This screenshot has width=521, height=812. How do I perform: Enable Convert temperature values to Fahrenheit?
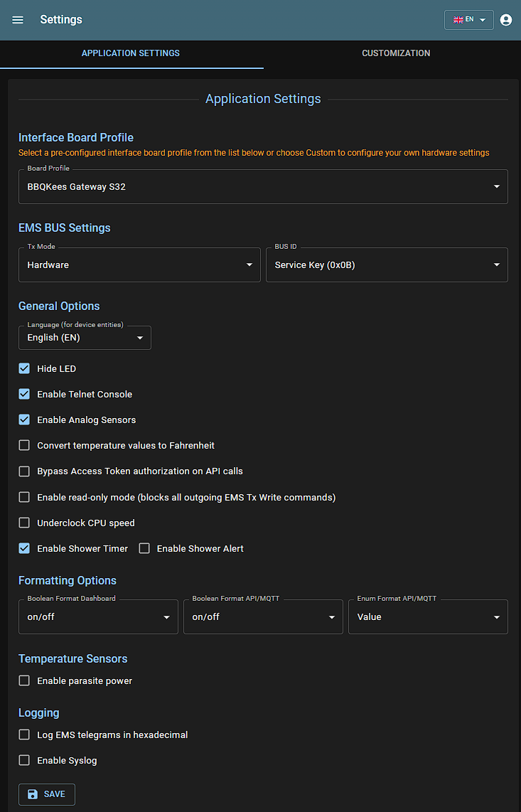point(24,445)
